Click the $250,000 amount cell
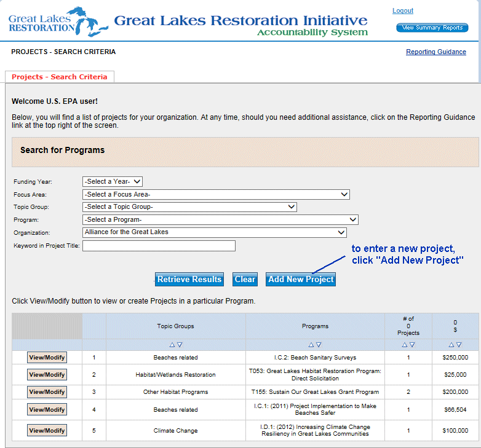 coord(455,357)
